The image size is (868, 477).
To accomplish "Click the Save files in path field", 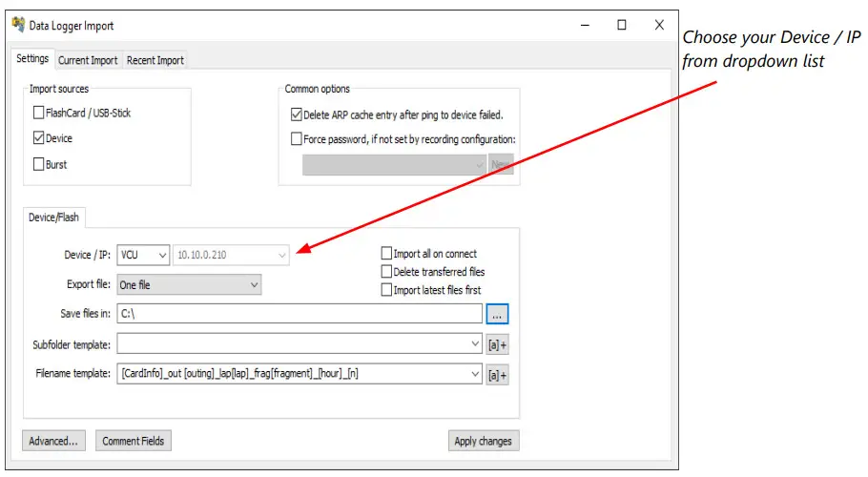I will (x=300, y=314).
